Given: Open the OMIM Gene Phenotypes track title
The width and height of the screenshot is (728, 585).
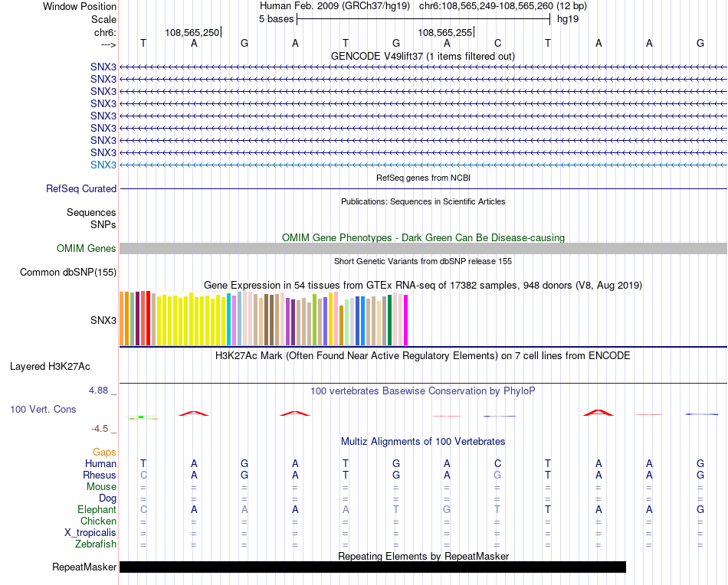Looking at the screenshot, I should pos(423,237).
